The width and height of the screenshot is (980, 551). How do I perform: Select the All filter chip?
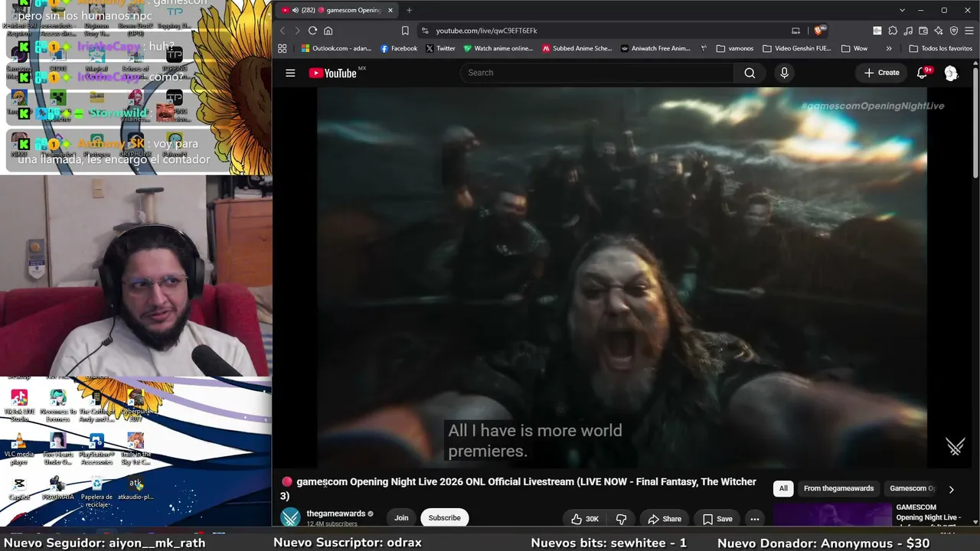pyautogui.click(x=783, y=488)
